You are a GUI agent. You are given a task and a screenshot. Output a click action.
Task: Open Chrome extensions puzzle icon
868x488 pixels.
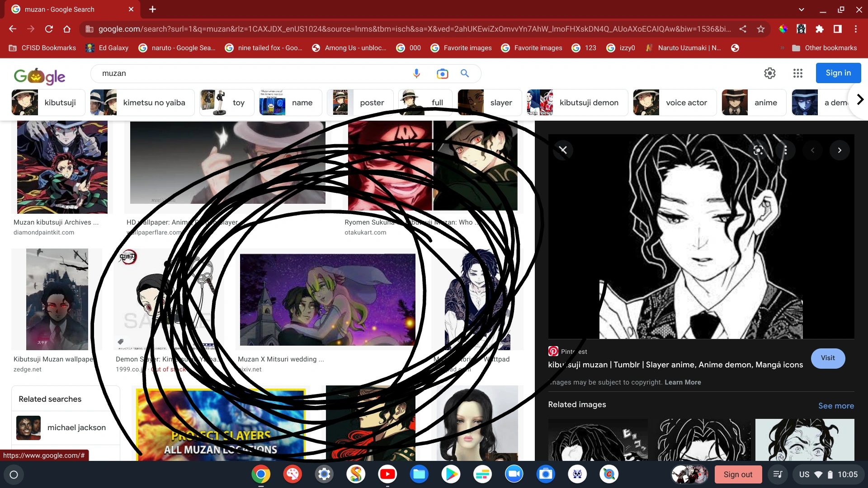(819, 29)
